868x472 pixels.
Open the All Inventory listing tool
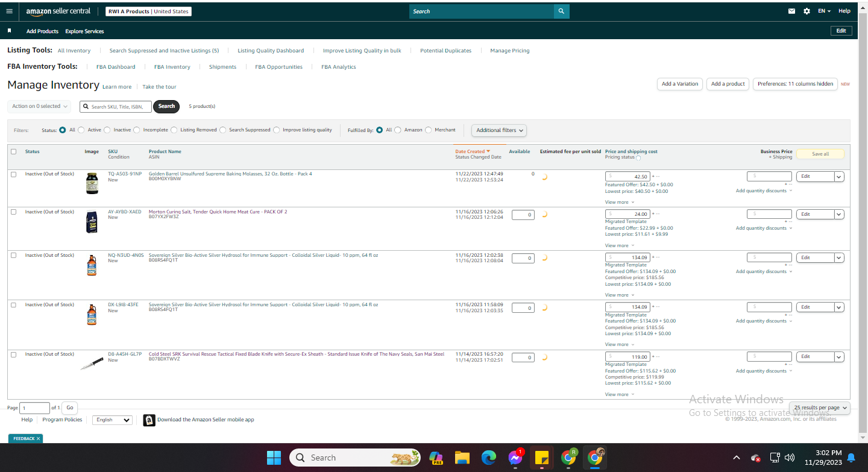click(74, 51)
